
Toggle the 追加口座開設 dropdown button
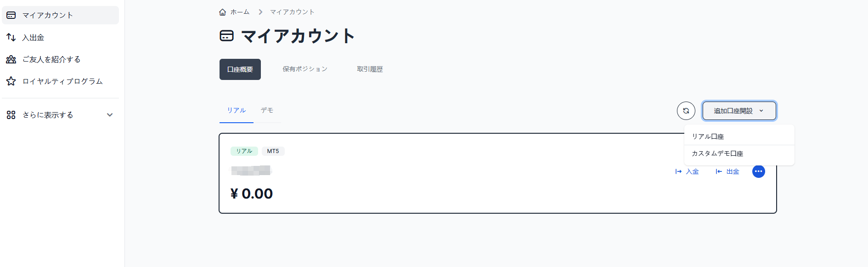pyautogui.click(x=739, y=111)
